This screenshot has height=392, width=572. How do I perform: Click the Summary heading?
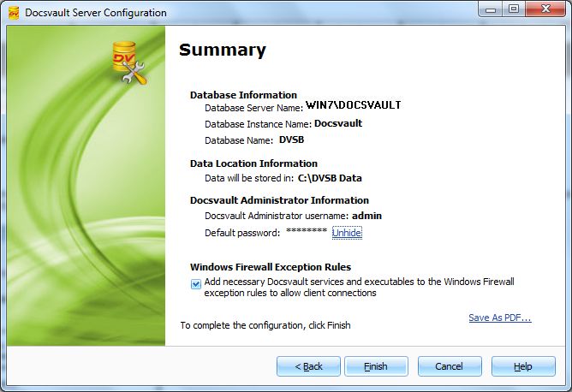pyautogui.click(x=223, y=50)
